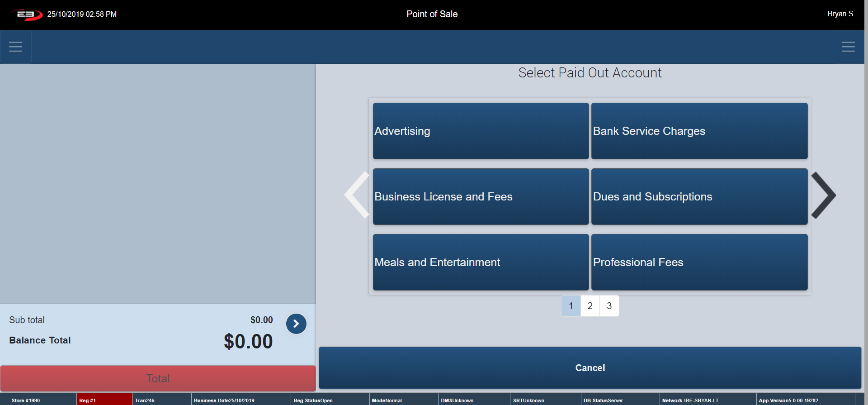Click the previous page left arrow
The image size is (868, 405).
tap(357, 195)
